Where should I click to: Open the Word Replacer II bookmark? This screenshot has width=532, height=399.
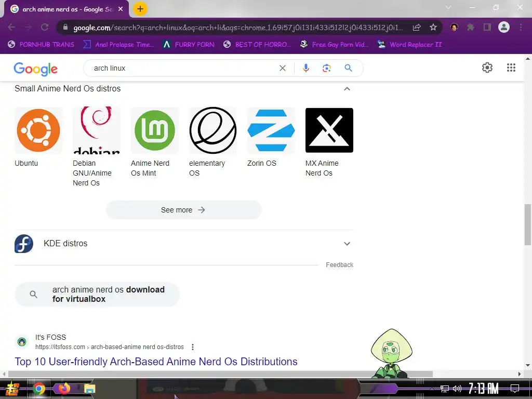pyautogui.click(x=409, y=45)
